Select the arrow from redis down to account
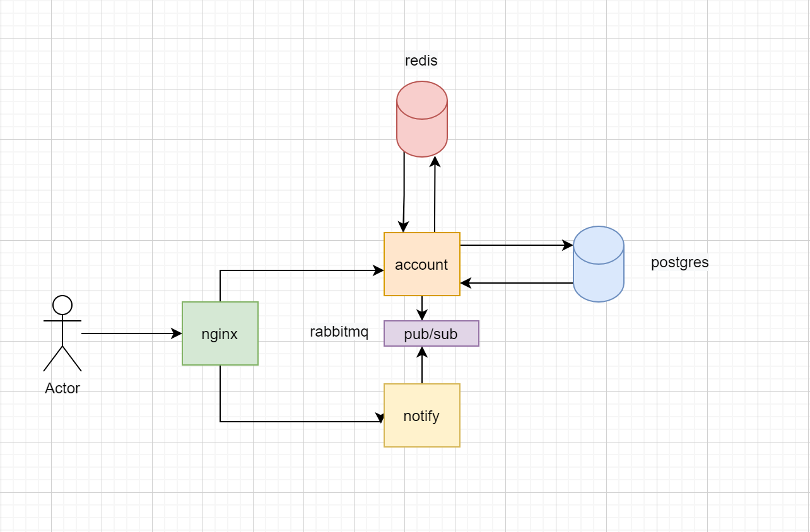 click(404, 192)
